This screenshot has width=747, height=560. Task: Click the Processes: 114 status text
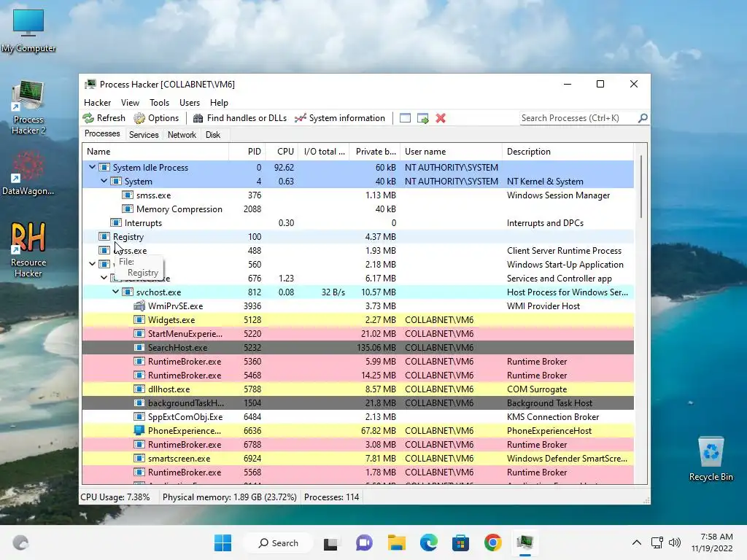(332, 497)
